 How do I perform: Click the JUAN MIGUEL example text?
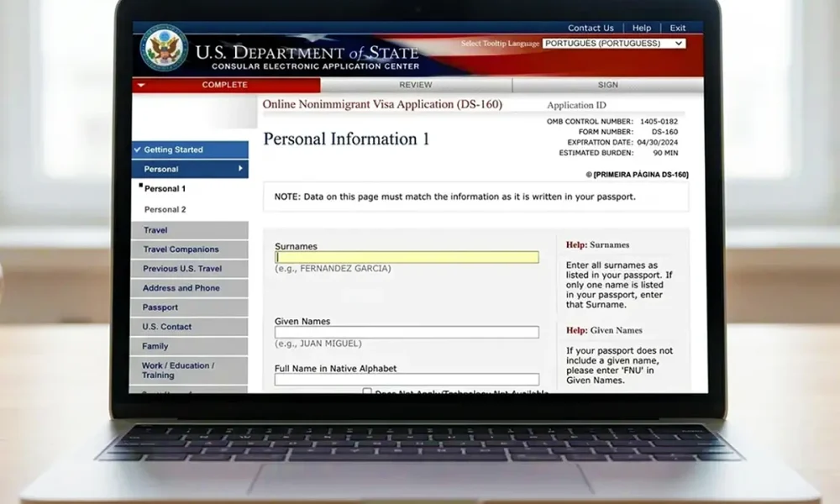(x=318, y=344)
